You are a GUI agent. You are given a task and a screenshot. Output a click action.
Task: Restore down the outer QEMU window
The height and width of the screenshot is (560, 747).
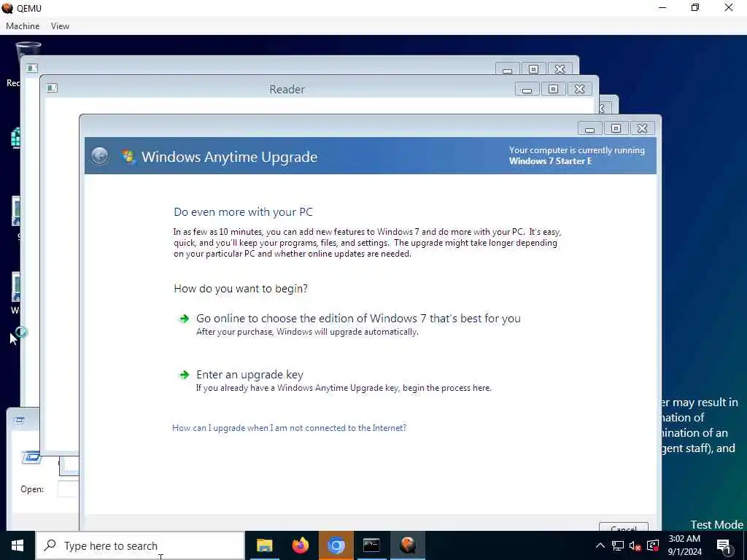pyautogui.click(x=695, y=7)
